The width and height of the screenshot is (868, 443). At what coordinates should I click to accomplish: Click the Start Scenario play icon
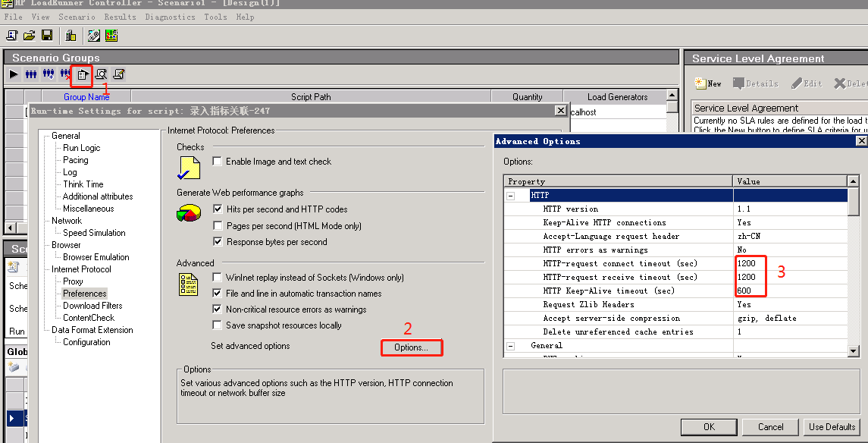[14, 74]
